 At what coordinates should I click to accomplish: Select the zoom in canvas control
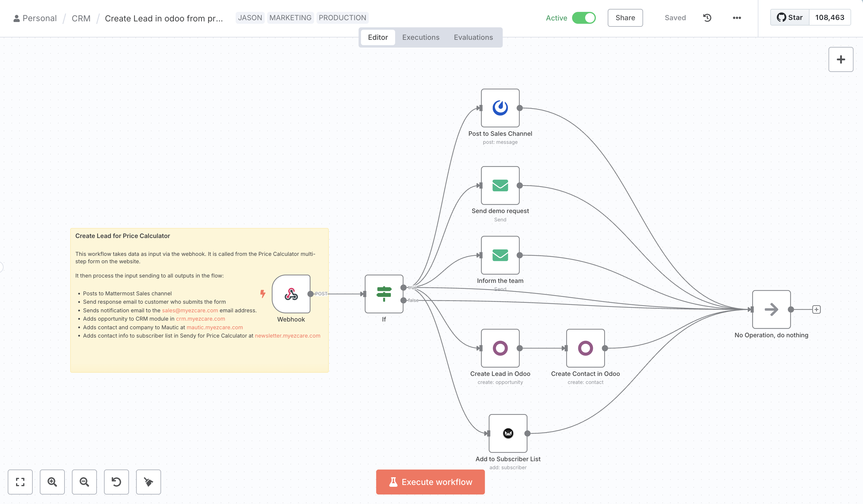(x=52, y=482)
